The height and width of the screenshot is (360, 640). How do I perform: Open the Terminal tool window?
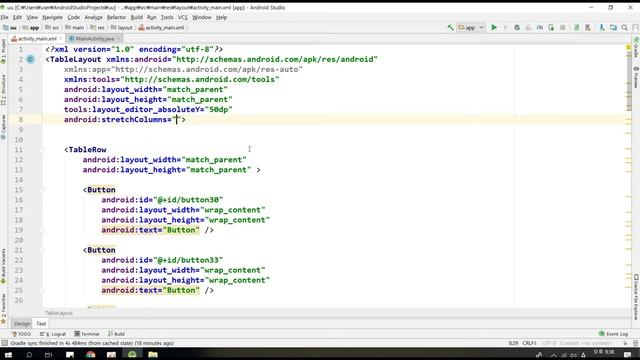87,334
